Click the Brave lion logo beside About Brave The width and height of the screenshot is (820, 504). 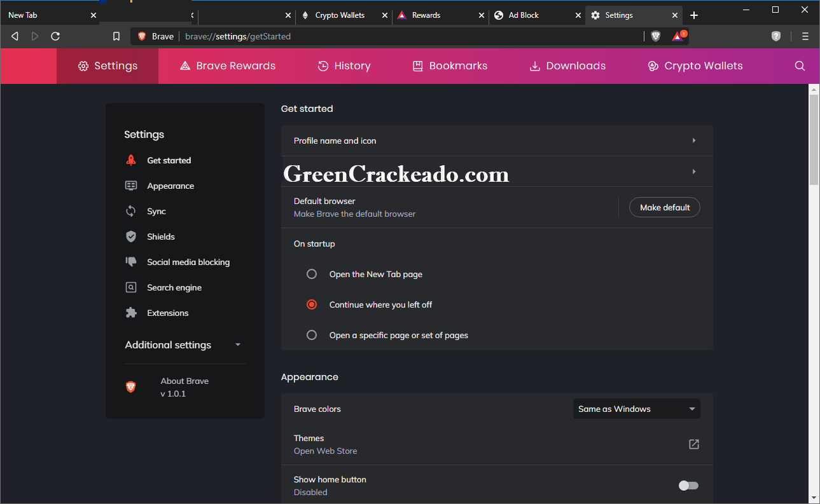pyautogui.click(x=131, y=386)
